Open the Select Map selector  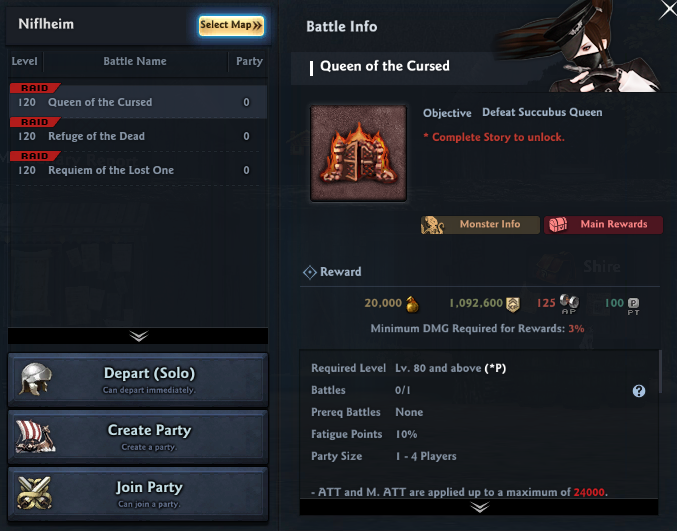pos(231,25)
